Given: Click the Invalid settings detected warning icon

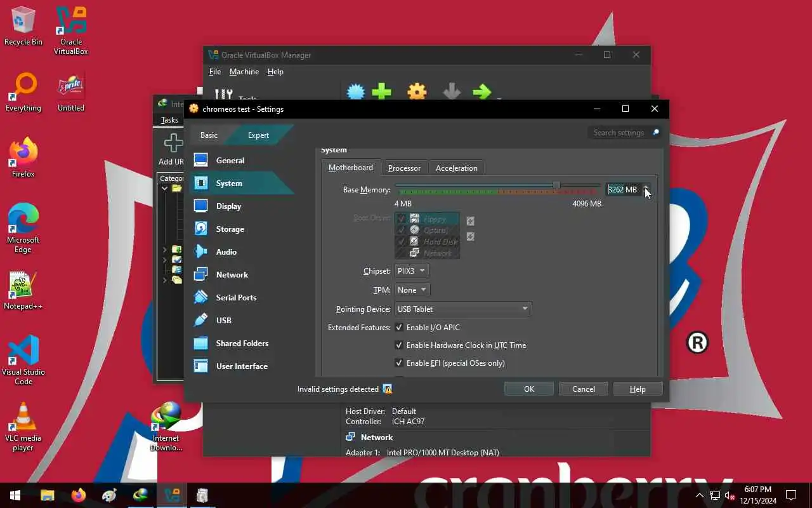Looking at the screenshot, I should pos(388,389).
